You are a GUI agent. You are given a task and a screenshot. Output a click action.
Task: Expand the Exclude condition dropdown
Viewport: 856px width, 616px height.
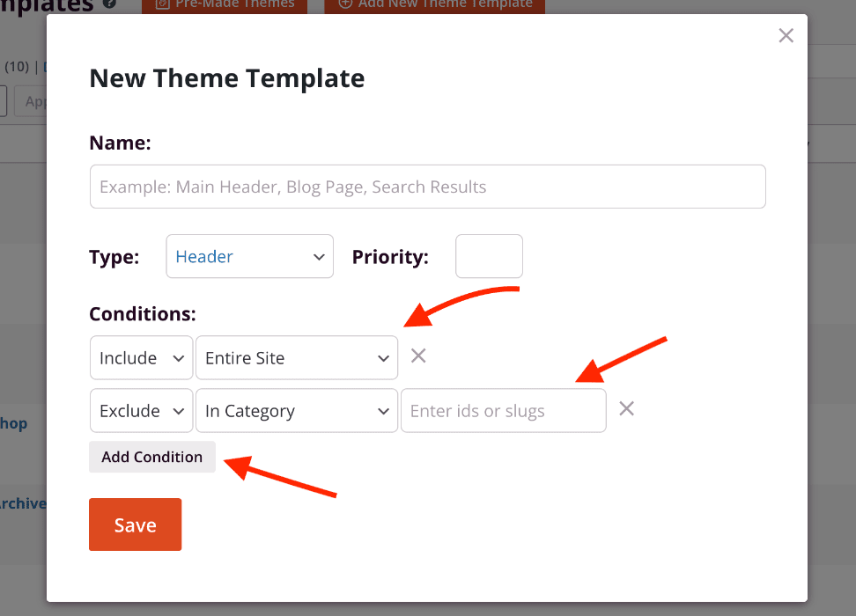tap(141, 411)
